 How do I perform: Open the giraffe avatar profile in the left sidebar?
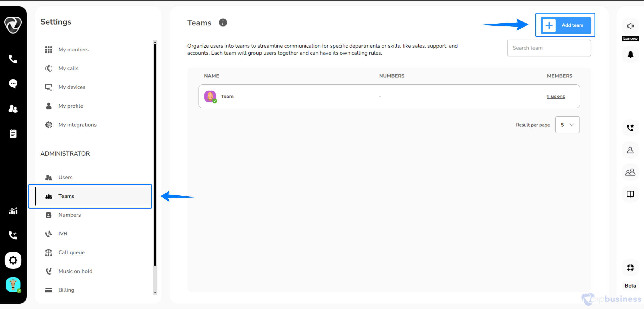13,285
